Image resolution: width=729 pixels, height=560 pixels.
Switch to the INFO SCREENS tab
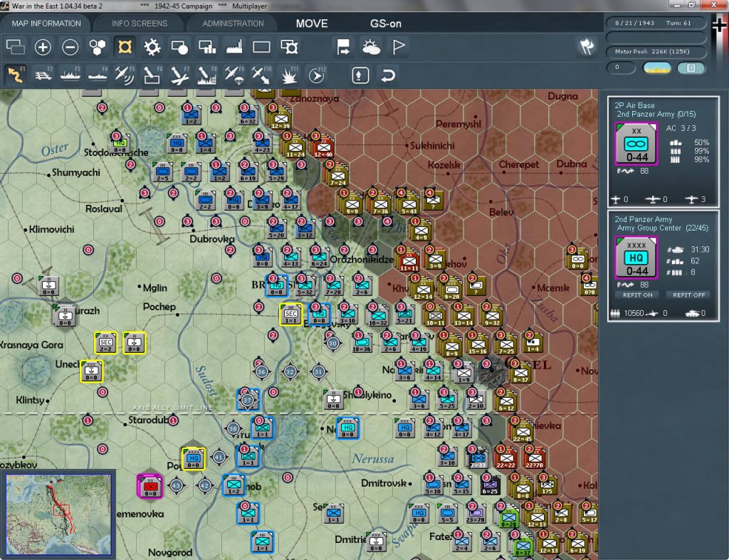pos(139,23)
